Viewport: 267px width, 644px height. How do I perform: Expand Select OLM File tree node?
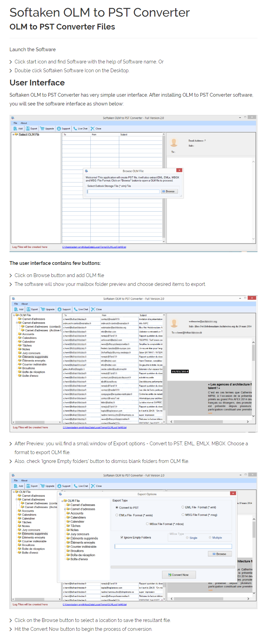pos(14,135)
